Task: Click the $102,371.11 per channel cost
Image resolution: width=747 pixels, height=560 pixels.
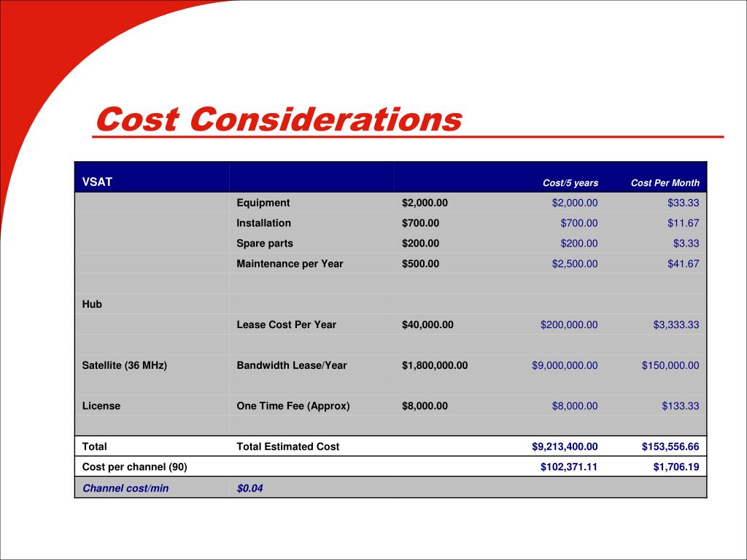Action: tap(569, 467)
